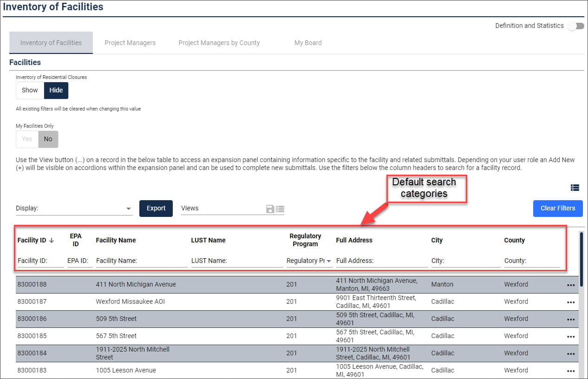The width and height of the screenshot is (588, 379).
Task: Focus the EPA ID filter field
Action: pos(80,261)
